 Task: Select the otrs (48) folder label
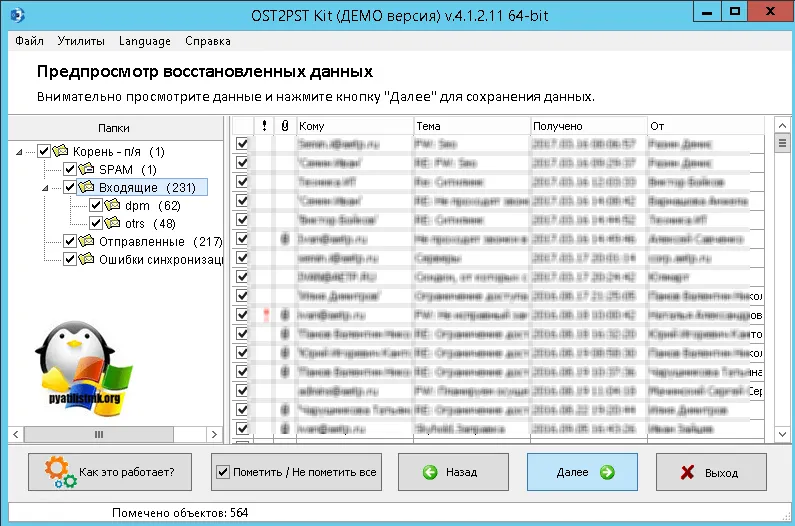pyautogui.click(x=150, y=224)
